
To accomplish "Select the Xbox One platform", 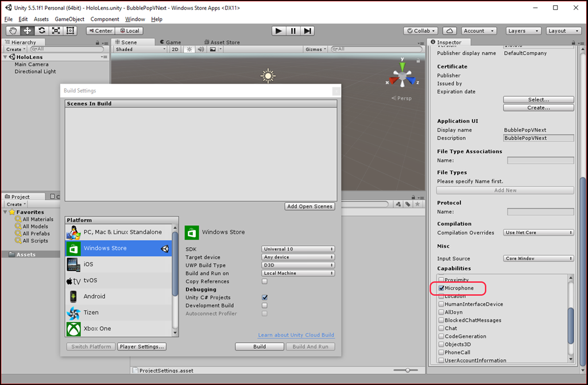I will pyautogui.click(x=119, y=329).
